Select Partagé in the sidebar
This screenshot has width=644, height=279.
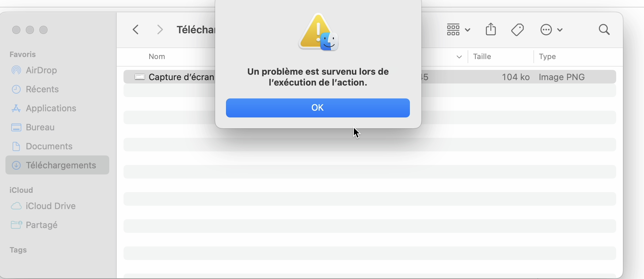tap(42, 225)
